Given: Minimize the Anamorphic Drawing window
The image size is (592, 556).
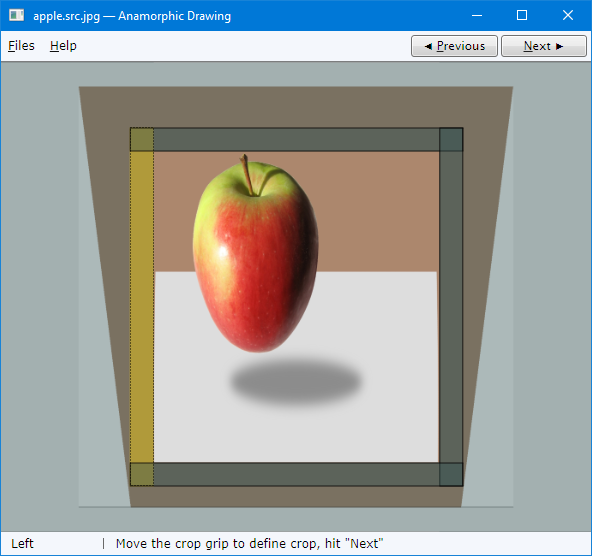Looking at the screenshot, I should [x=477, y=15].
